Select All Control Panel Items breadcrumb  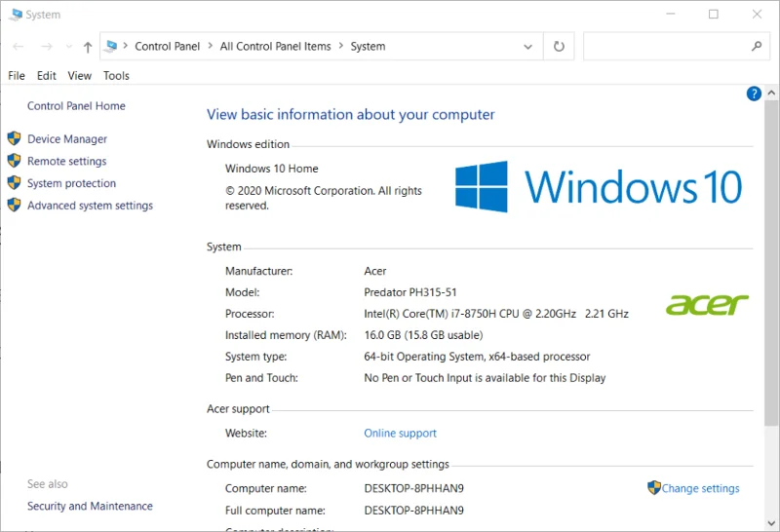click(275, 46)
